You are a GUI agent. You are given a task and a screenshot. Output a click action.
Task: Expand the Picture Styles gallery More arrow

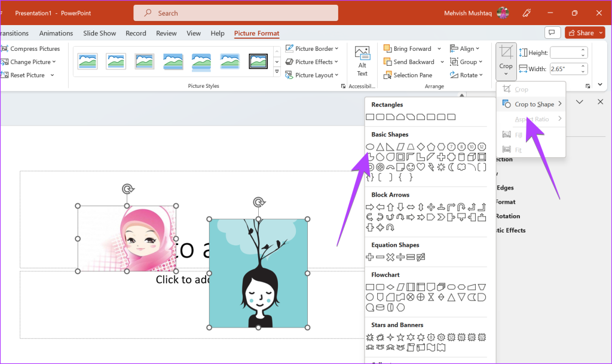point(277,72)
